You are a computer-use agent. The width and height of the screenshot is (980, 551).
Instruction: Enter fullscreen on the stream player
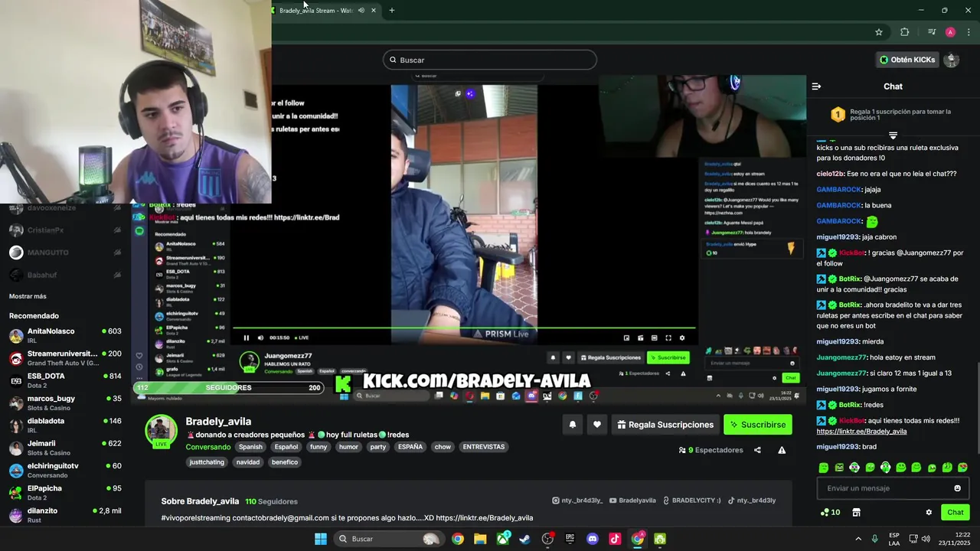pyautogui.click(x=668, y=337)
